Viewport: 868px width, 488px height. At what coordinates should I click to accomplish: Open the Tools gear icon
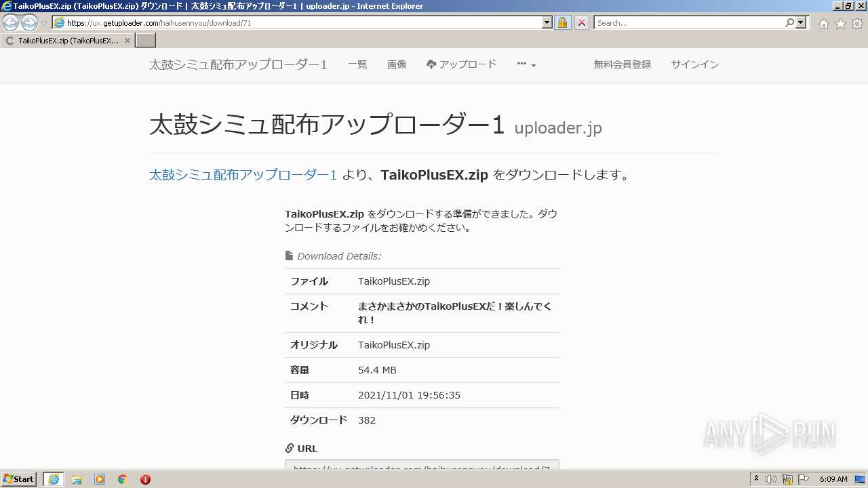[857, 24]
